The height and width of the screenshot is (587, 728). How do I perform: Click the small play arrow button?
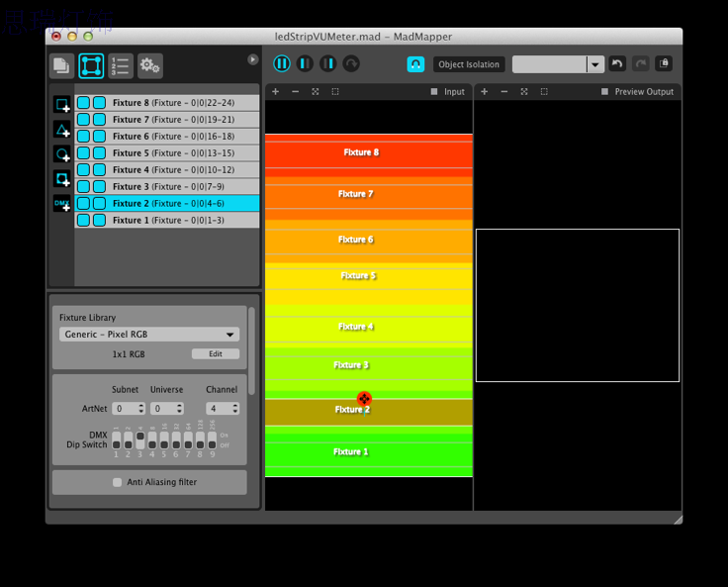click(252, 59)
